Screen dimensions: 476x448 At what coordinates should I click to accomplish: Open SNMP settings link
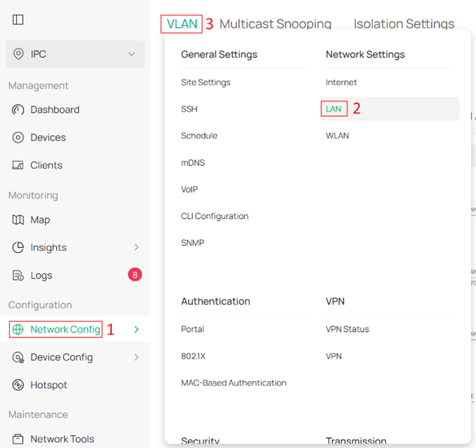[192, 242]
